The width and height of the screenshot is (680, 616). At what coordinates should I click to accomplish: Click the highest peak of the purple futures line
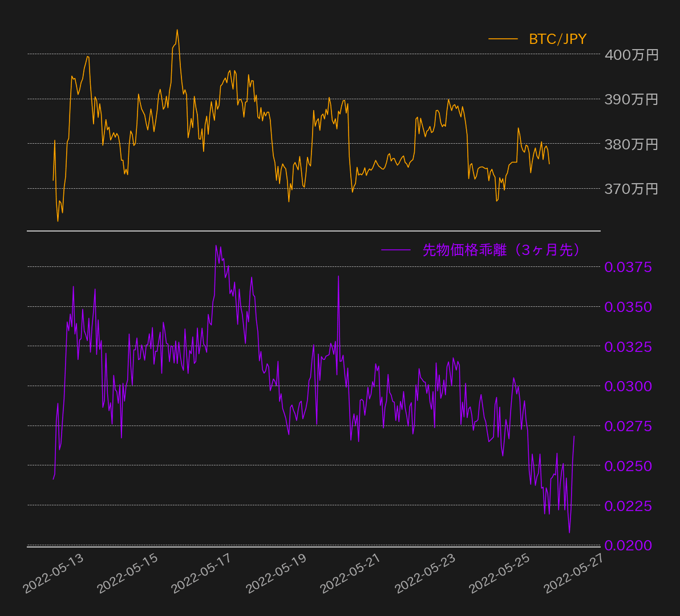click(216, 246)
